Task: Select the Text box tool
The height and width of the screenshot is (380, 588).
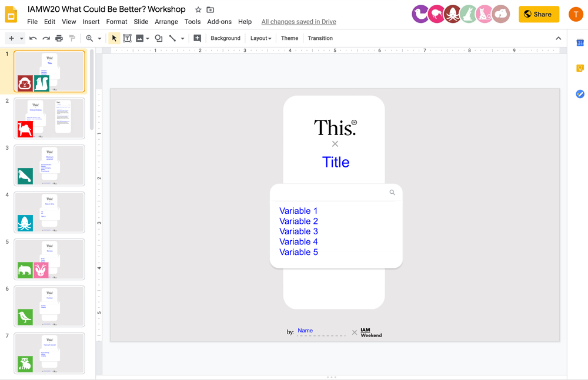Action: [x=127, y=38]
